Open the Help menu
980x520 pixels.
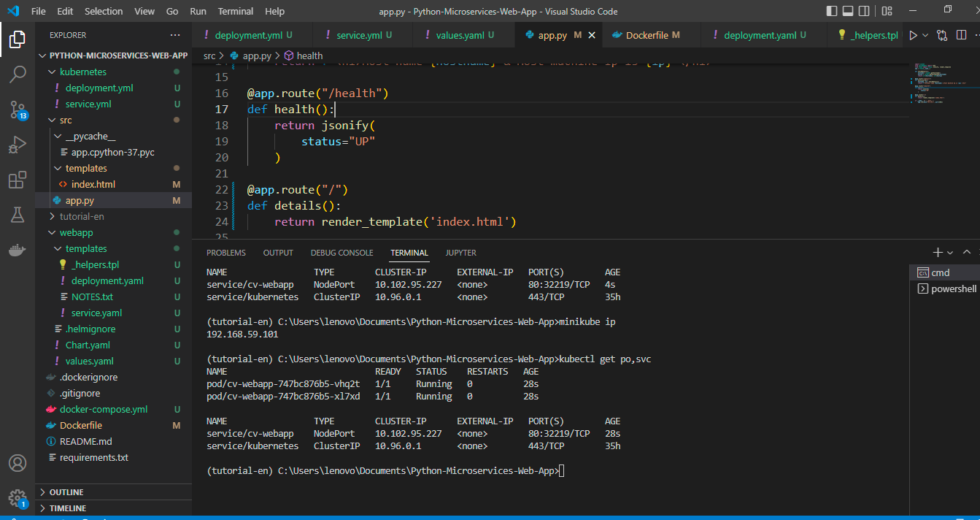(x=274, y=11)
